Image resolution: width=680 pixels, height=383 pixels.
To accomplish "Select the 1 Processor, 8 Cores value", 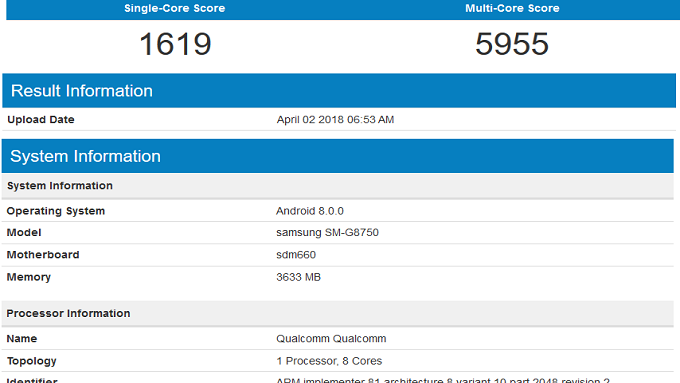I will click(329, 361).
